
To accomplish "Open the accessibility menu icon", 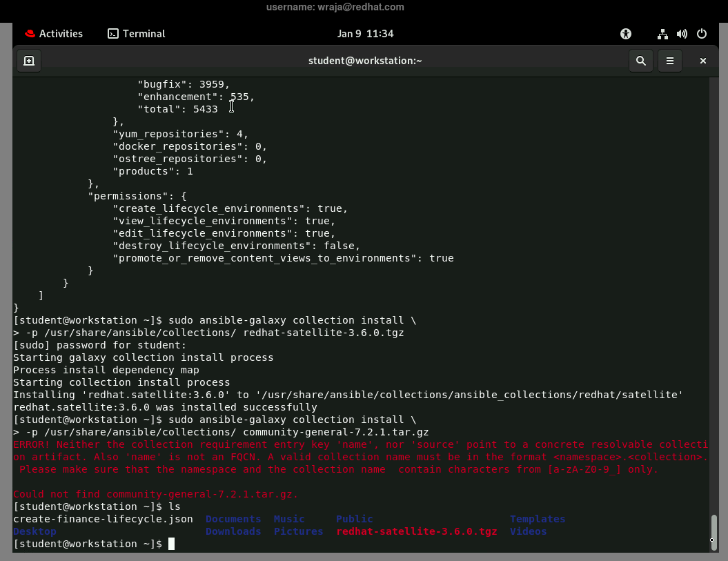I will [626, 34].
